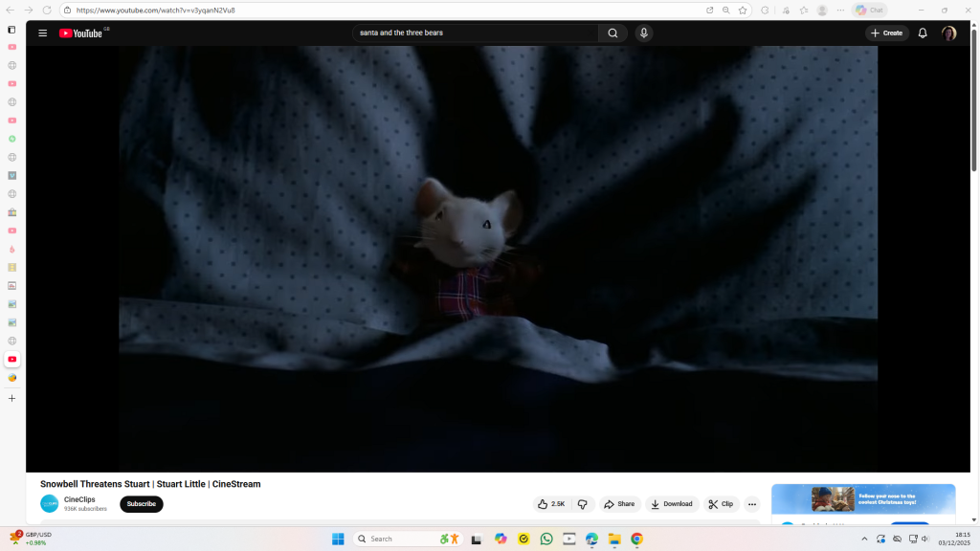This screenshot has width=980, height=551.
Task: Download the video
Action: 672,504
